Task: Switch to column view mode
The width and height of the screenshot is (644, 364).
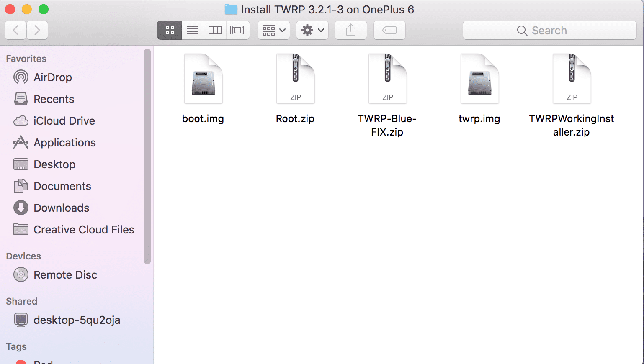Action: point(215,30)
